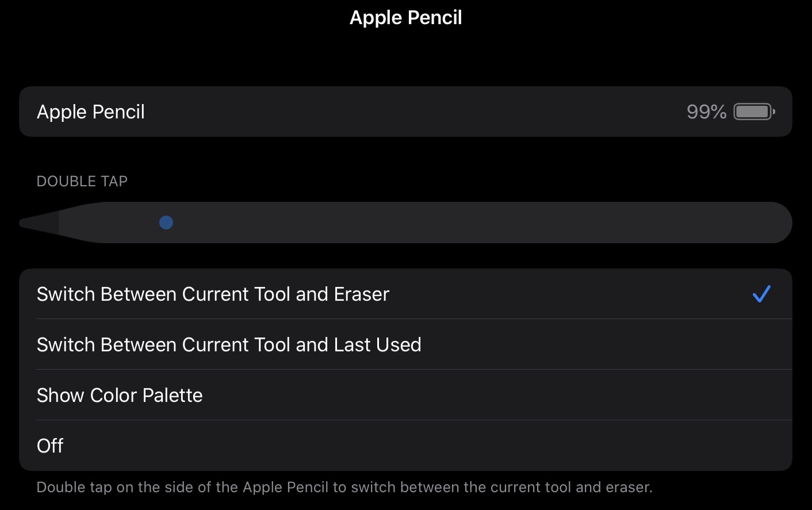This screenshot has width=812, height=510.
Task: Click the Apple Pencil page title
Action: [406, 18]
